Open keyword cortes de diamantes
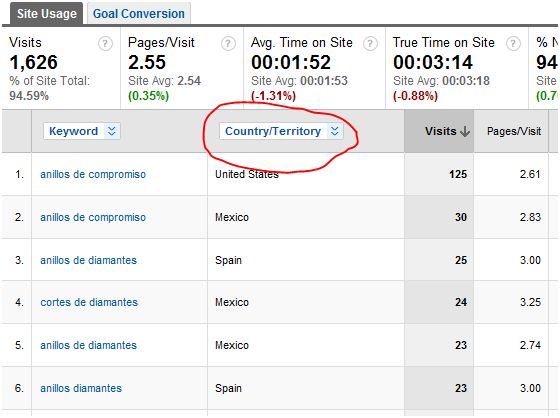Screen dimensions: 560x418 point(89,302)
